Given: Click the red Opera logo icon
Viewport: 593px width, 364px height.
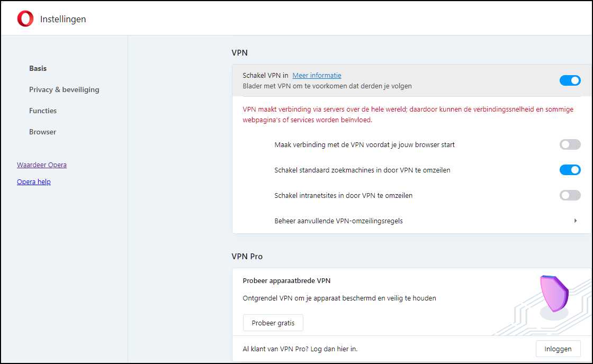Looking at the screenshot, I should point(25,19).
